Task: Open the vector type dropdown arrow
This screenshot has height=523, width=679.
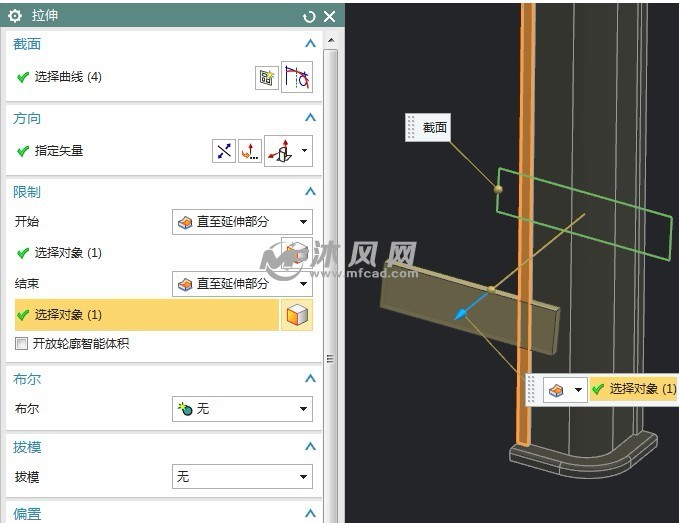Action: (x=304, y=151)
